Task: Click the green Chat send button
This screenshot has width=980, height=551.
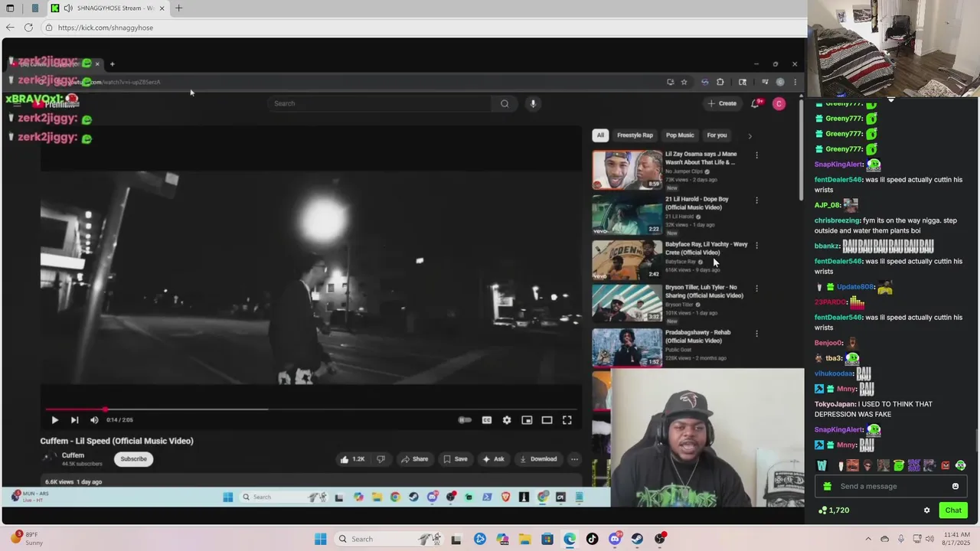Action: (x=953, y=510)
